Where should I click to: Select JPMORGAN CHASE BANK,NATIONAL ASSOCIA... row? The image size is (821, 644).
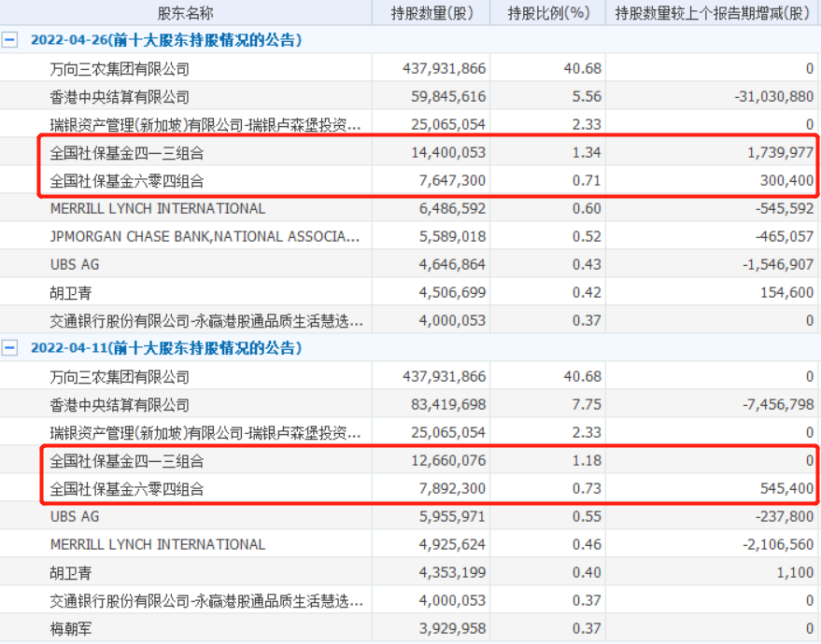(x=411, y=236)
